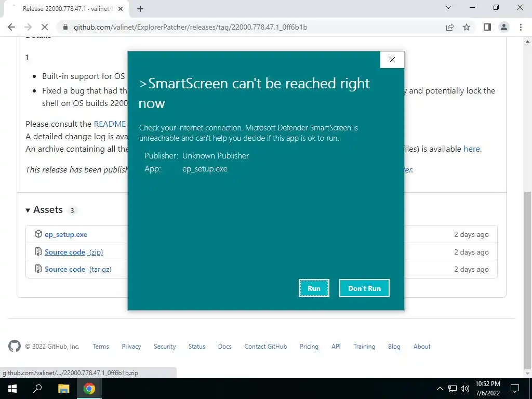532x399 pixels.
Task: Close the SmartScreen dialog with the X
Action: click(392, 60)
